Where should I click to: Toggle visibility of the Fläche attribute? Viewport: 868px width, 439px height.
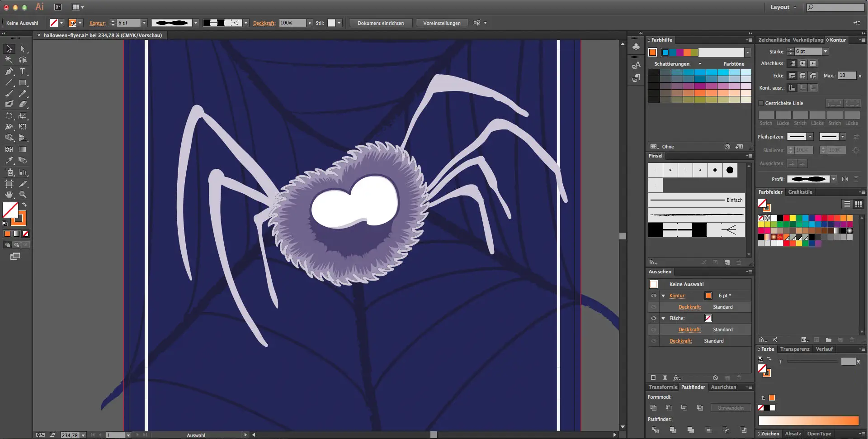654,318
